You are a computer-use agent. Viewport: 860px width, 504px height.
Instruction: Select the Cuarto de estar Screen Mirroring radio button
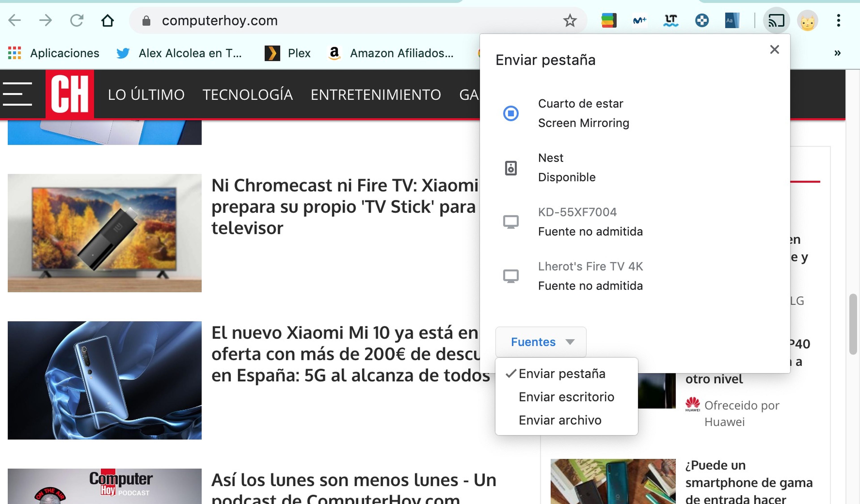(510, 113)
